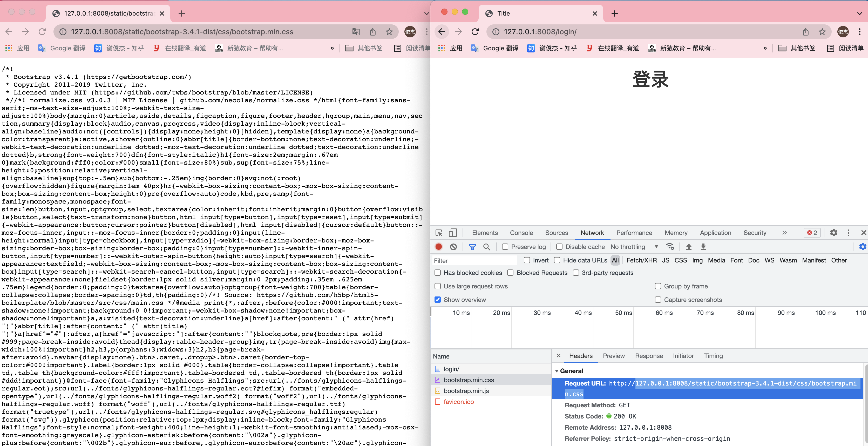Collapse the General headers section
868x446 pixels.
(x=557, y=371)
